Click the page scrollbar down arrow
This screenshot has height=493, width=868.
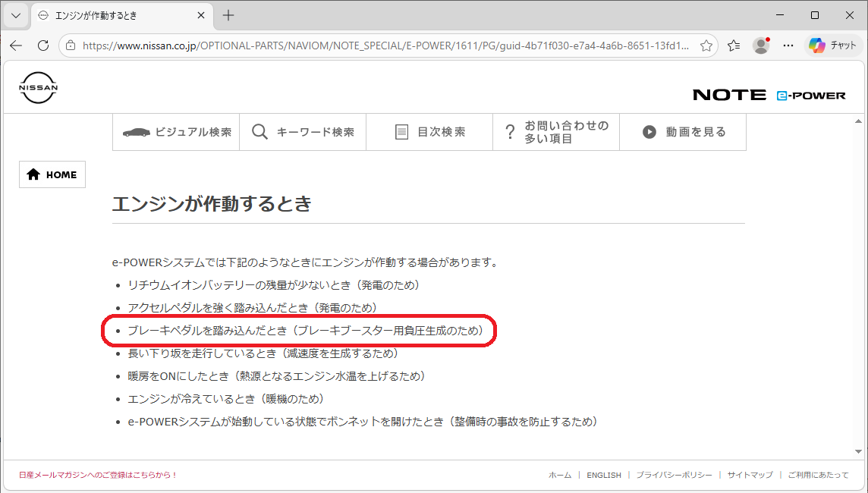(858, 451)
